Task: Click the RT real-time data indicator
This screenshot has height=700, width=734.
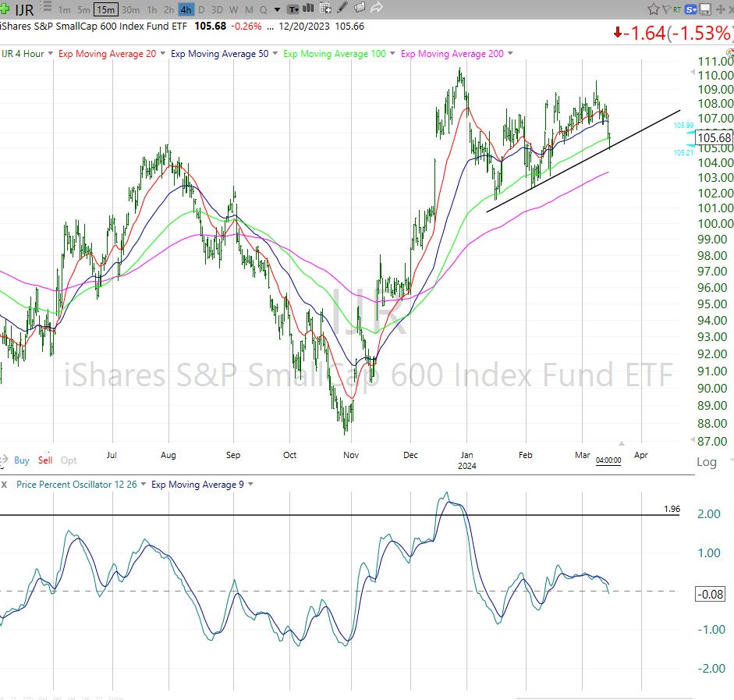Action: coord(677,9)
